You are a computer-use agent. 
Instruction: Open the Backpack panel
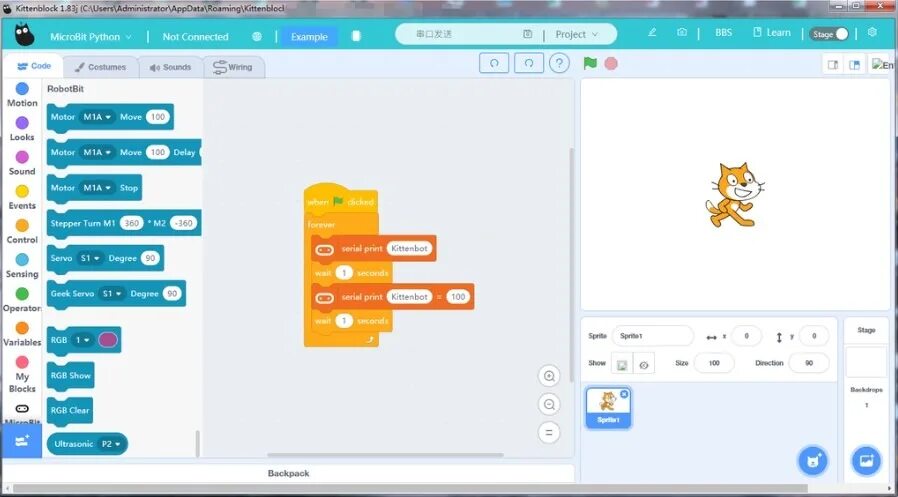[288, 473]
